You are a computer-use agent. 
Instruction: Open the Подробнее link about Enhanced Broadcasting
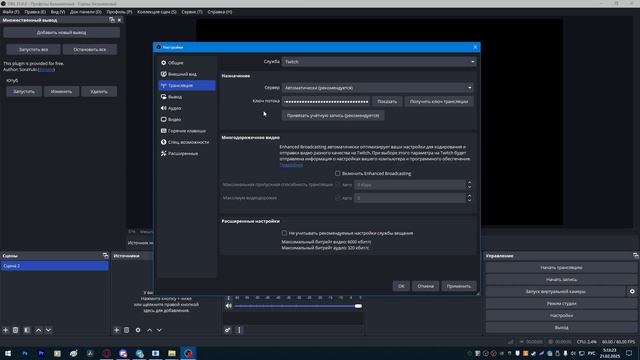[291, 165]
